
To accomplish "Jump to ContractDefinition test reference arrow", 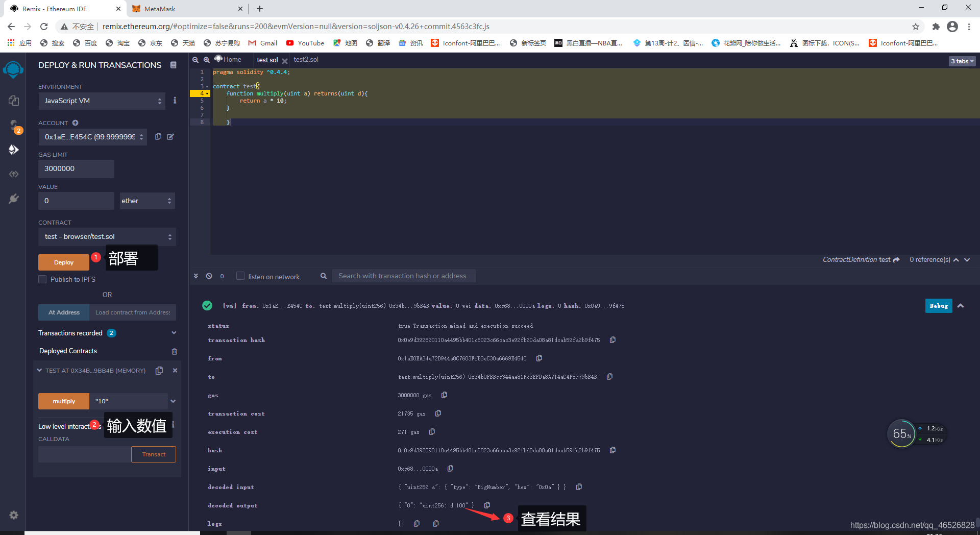I will pos(896,260).
